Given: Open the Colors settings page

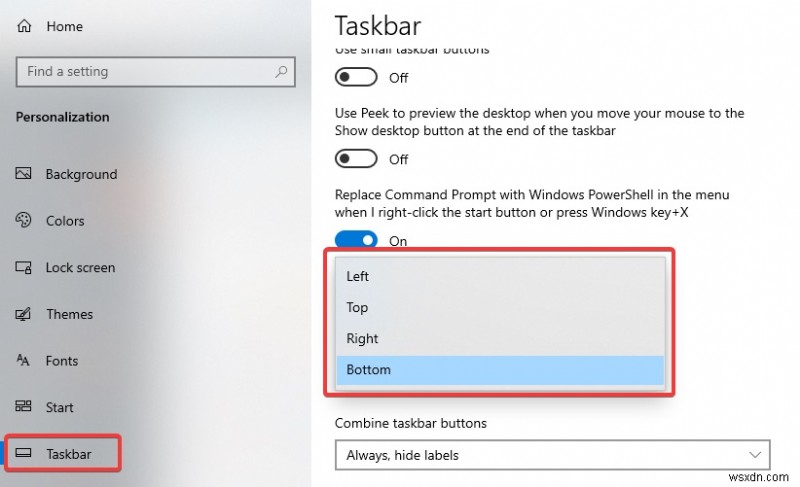Looking at the screenshot, I should pos(65,221).
